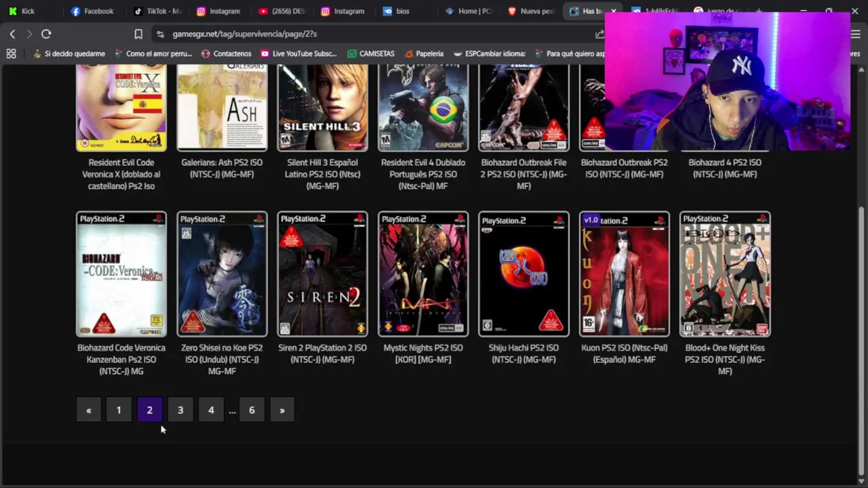Click the browser forward arrow

(x=28, y=34)
